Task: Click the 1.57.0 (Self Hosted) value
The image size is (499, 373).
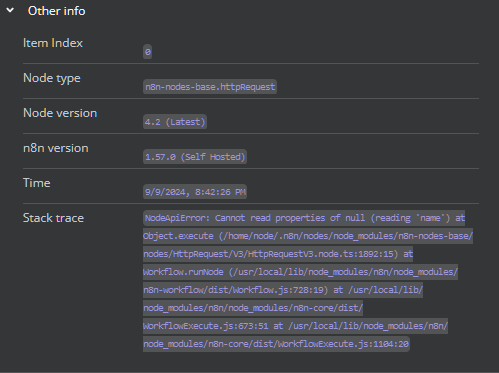Action: coord(195,157)
